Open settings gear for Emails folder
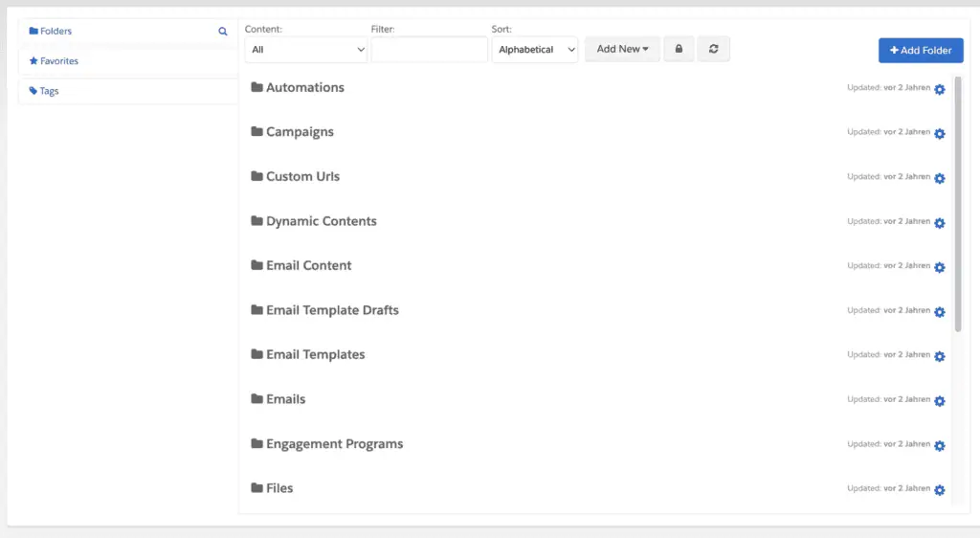980x538 pixels. [x=940, y=401]
